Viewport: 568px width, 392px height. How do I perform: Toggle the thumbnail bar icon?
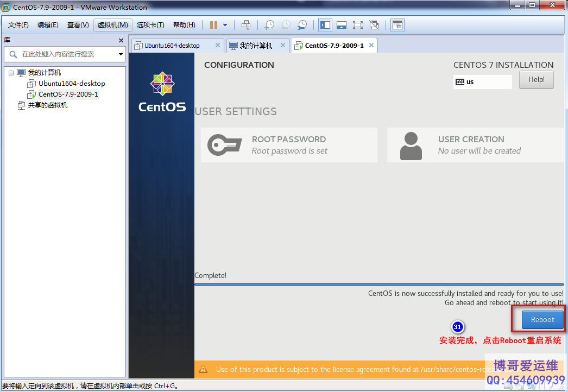(x=342, y=25)
